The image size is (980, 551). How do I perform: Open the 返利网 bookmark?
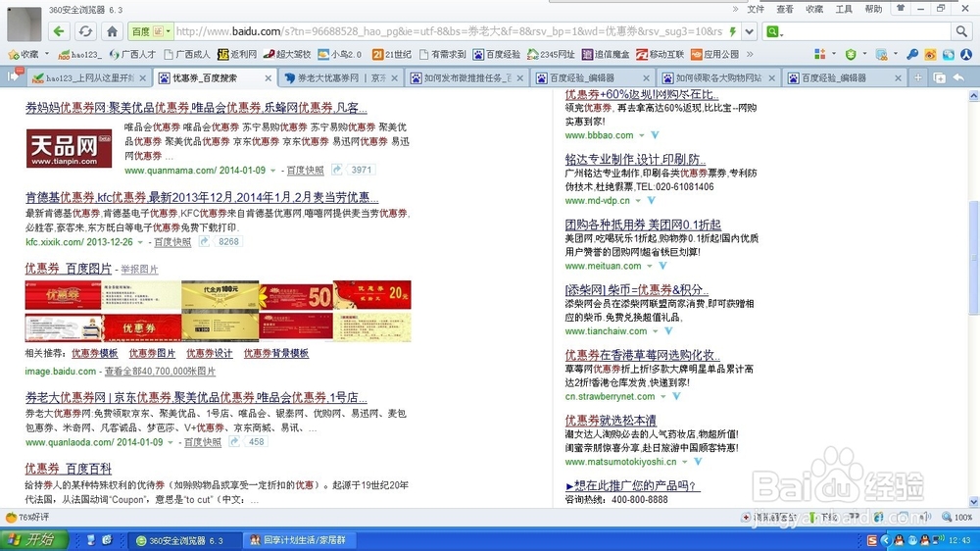click(x=237, y=54)
